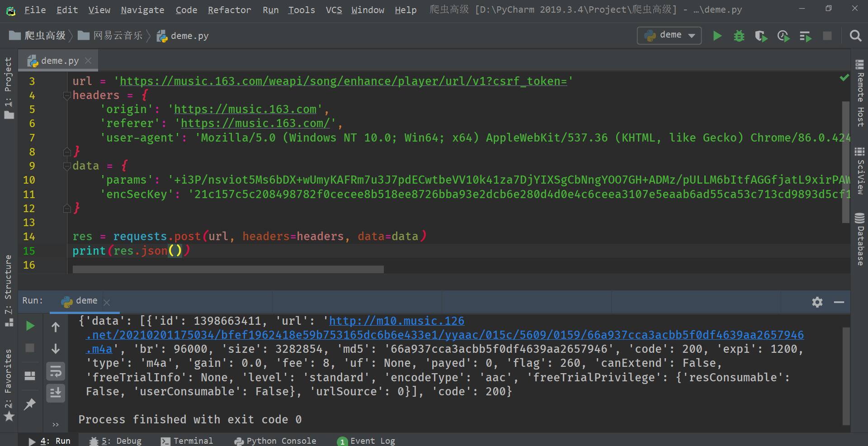868x446 pixels.
Task: Click the Run panel restore layout icon
Action: pyautogui.click(x=30, y=376)
